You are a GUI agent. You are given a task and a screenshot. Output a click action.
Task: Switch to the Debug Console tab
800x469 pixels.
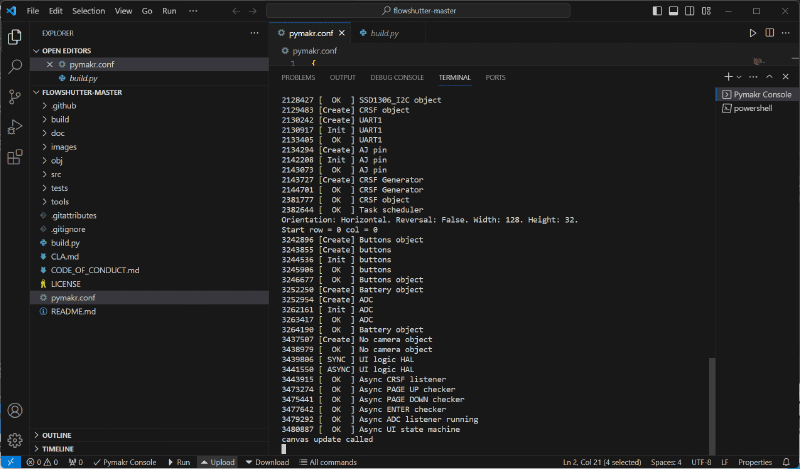tap(396, 77)
